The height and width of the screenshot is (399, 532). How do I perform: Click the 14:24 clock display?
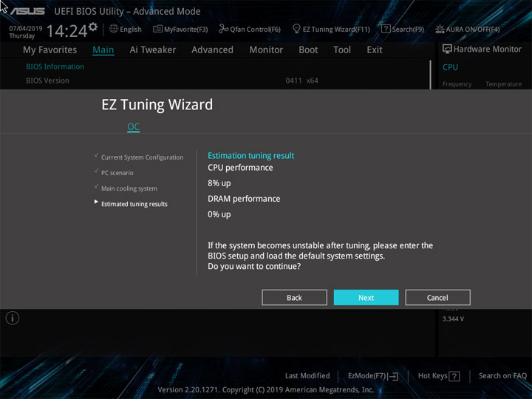tap(66, 31)
